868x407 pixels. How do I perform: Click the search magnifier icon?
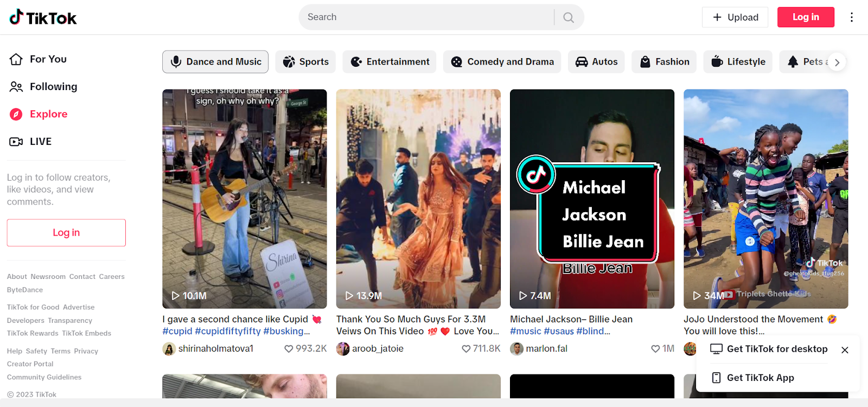click(x=569, y=17)
